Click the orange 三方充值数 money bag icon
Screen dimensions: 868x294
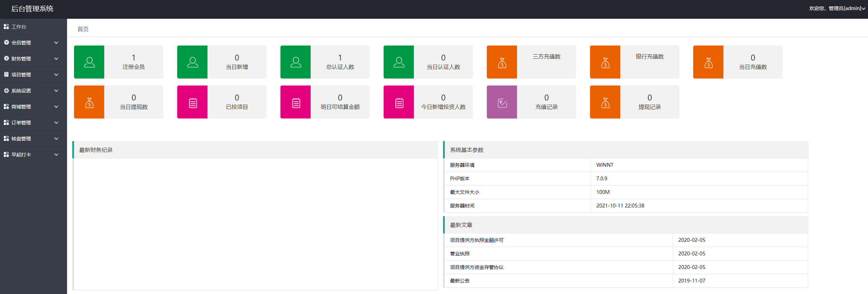point(502,62)
